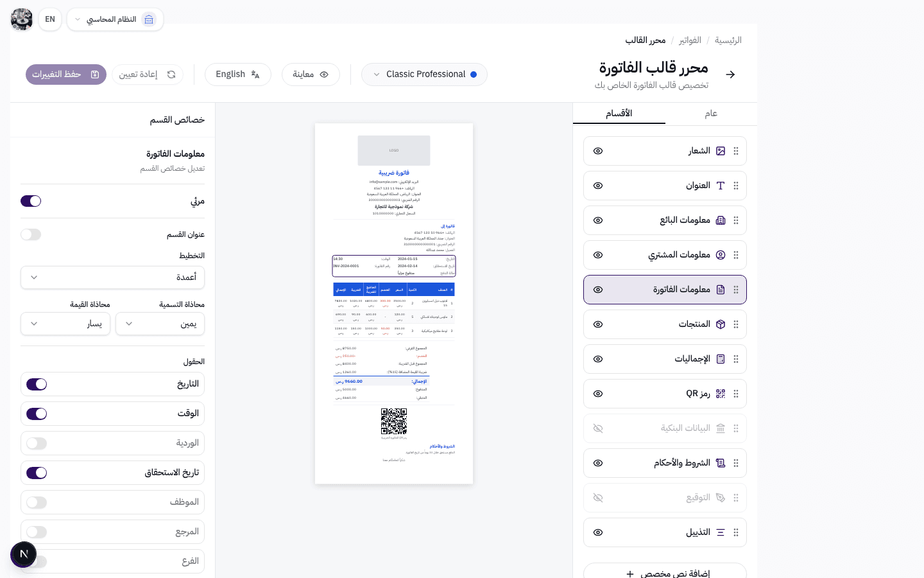The image size is (924, 578).
Task: Click the back arrow beside محرر قالب الفاتورة
Action: (730, 74)
